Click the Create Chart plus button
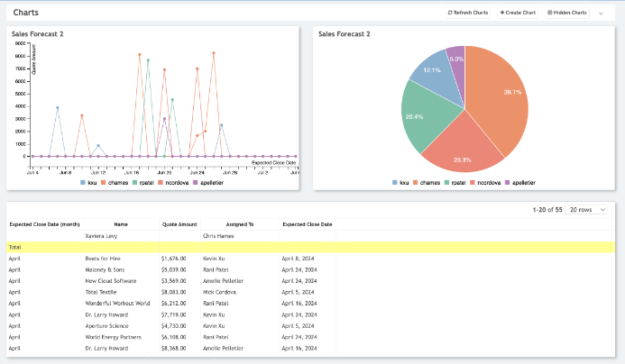Screen dimensions: 625x364 point(518,13)
